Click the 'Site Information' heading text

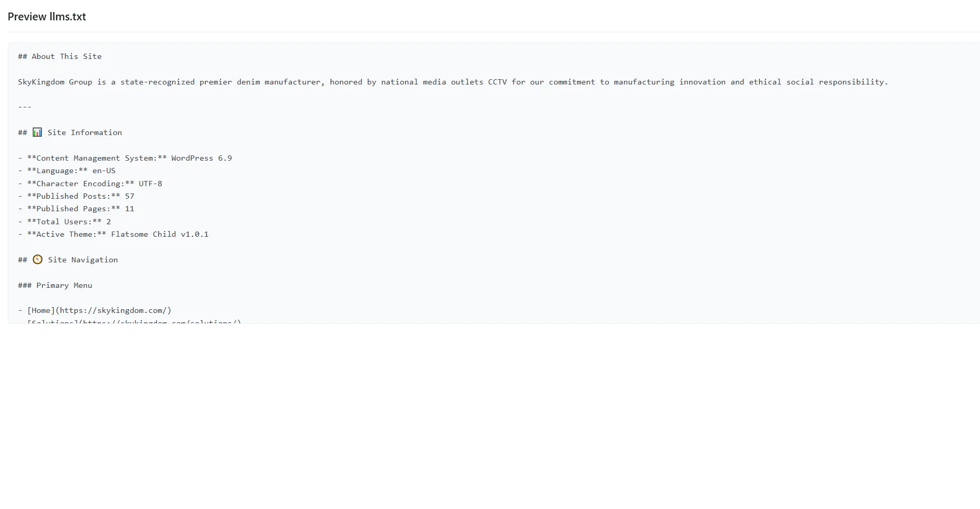pos(84,132)
